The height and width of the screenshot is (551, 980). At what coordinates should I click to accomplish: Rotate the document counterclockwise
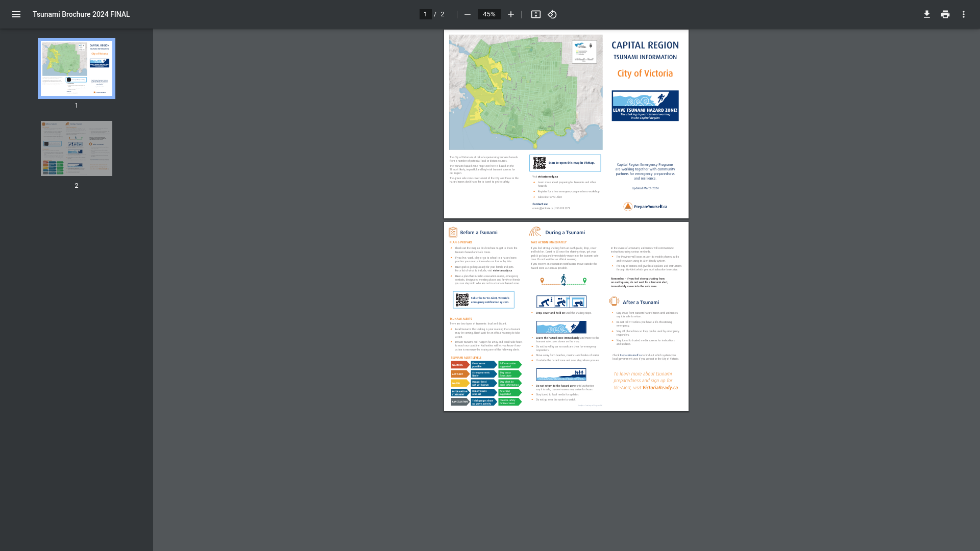click(552, 14)
